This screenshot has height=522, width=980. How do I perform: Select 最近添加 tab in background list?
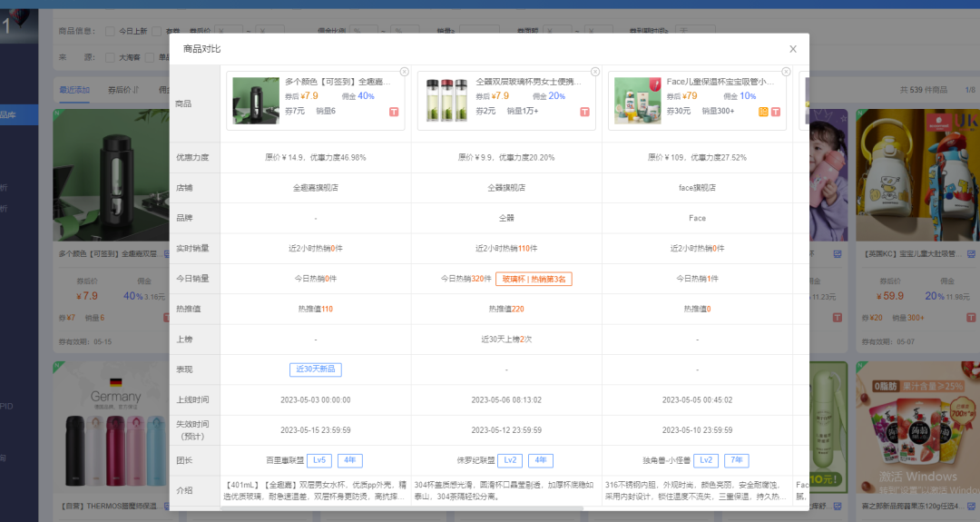coord(74,90)
